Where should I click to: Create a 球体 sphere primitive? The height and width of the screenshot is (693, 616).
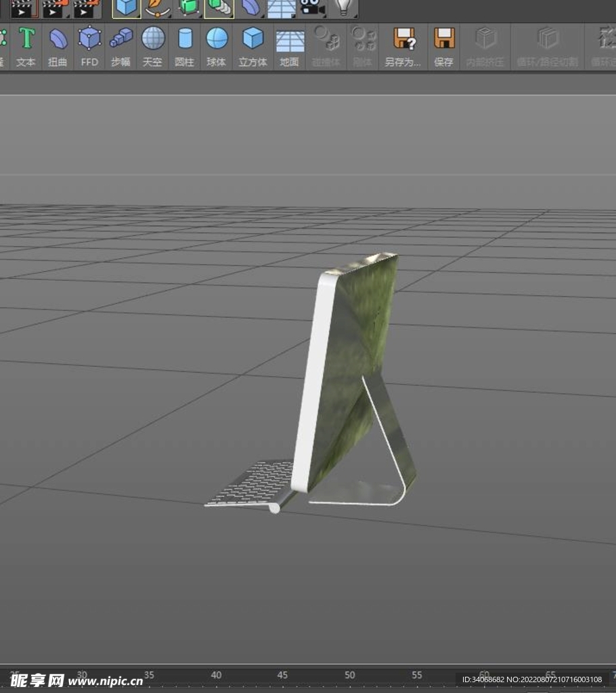tap(217, 45)
